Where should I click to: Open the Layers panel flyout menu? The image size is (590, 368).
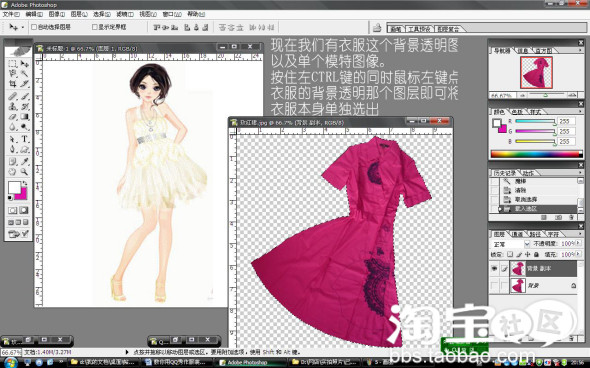(x=580, y=234)
